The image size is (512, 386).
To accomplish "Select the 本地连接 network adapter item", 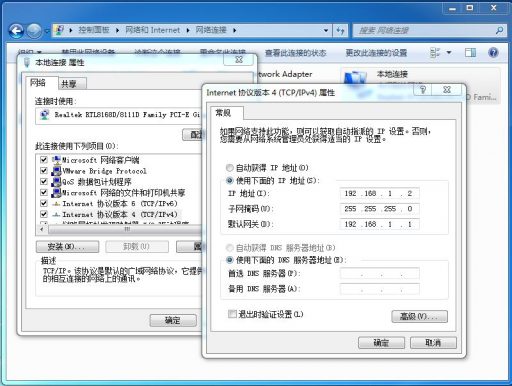I will pos(420,85).
